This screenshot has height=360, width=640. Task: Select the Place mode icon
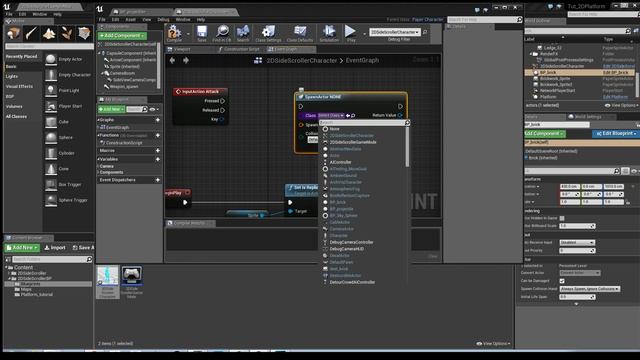[x=13, y=33]
